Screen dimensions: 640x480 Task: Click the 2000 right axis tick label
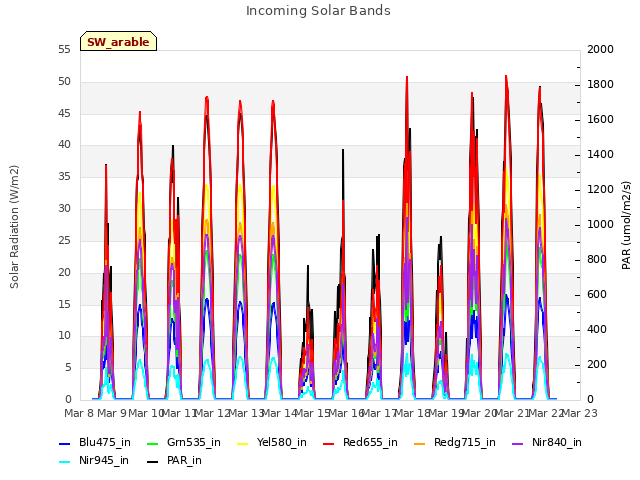600,50
